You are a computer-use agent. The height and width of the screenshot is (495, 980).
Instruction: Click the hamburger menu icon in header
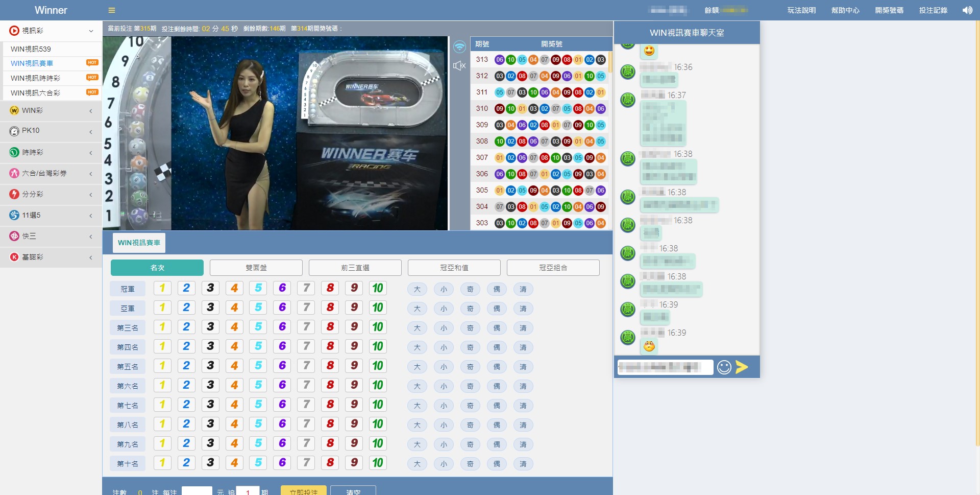coord(112,10)
